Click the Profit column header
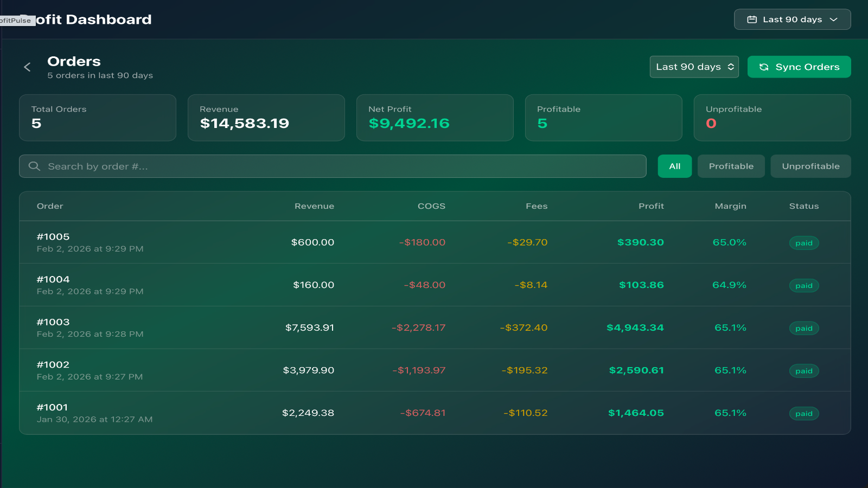The image size is (868, 488). 651,206
